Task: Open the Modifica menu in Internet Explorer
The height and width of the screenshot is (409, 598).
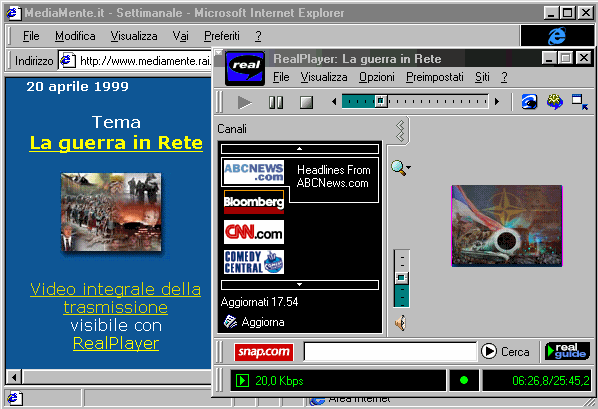Action: (75, 36)
